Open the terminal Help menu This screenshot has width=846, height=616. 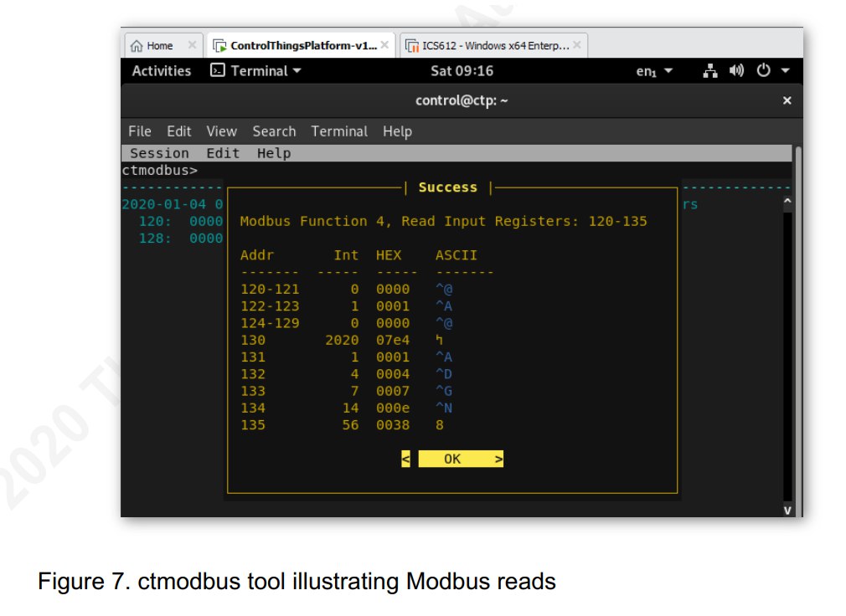[x=397, y=131]
